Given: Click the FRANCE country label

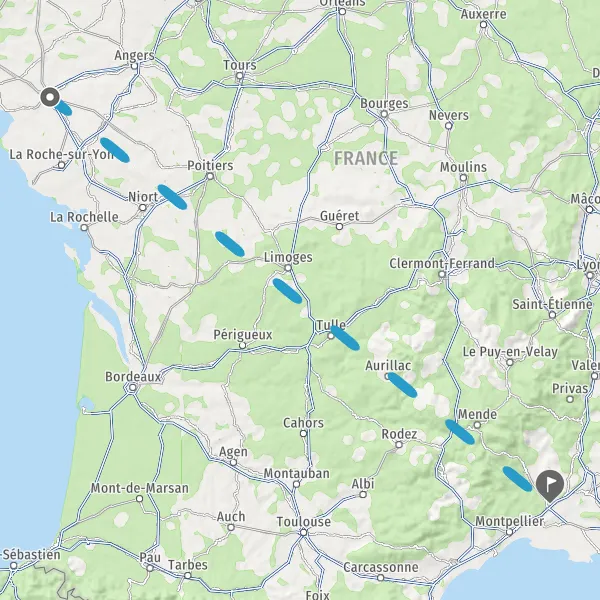Looking at the screenshot, I should [x=366, y=158].
